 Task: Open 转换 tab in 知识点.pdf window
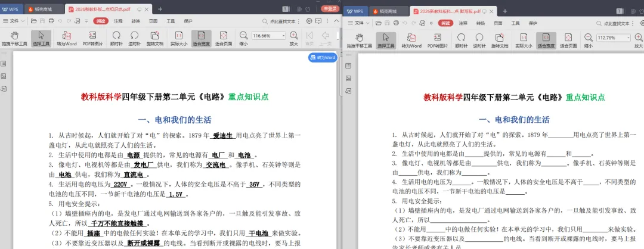[135, 21]
